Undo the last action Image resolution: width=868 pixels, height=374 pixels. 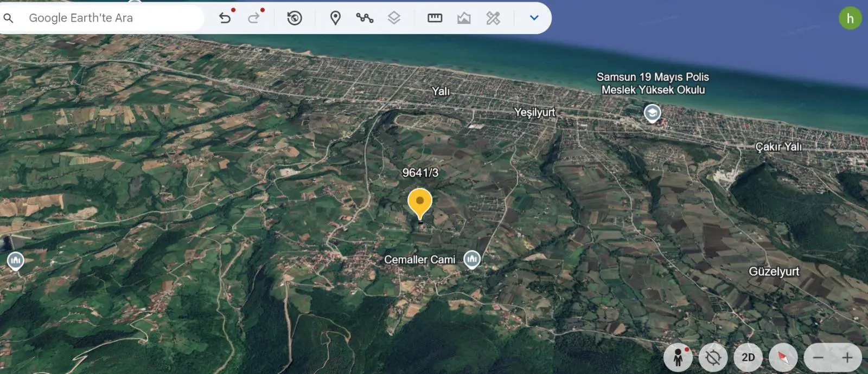point(225,18)
